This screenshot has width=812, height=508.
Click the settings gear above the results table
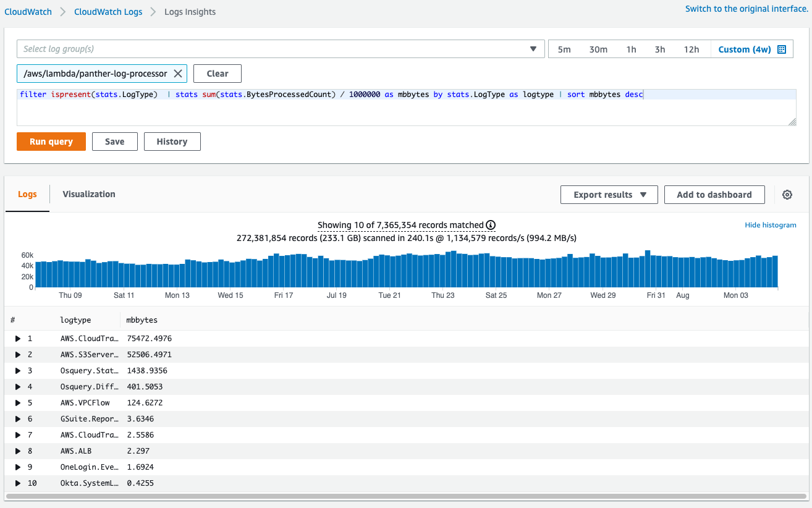[787, 194]
